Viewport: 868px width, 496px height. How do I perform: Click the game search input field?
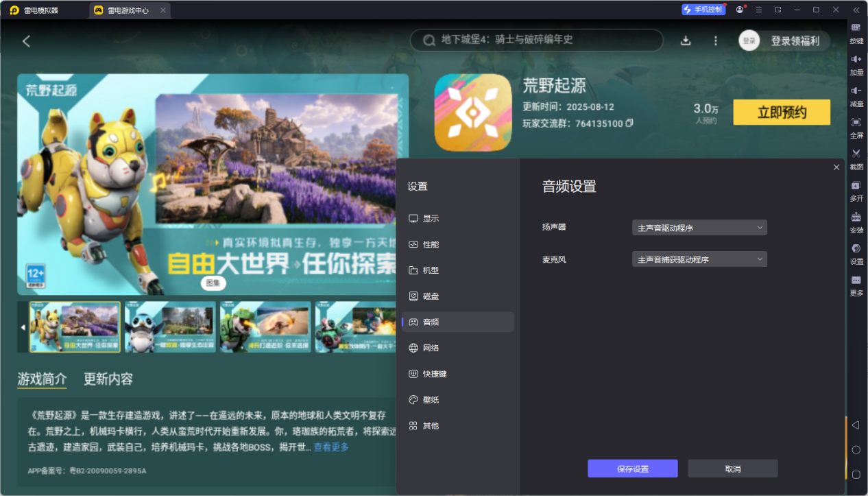coord(537,40)
